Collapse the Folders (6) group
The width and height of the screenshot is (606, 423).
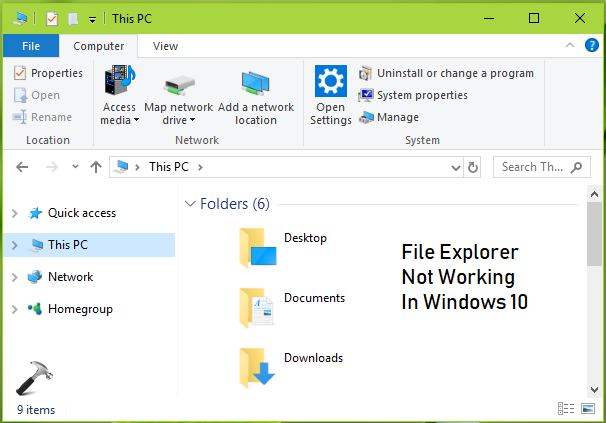[190, 203]
